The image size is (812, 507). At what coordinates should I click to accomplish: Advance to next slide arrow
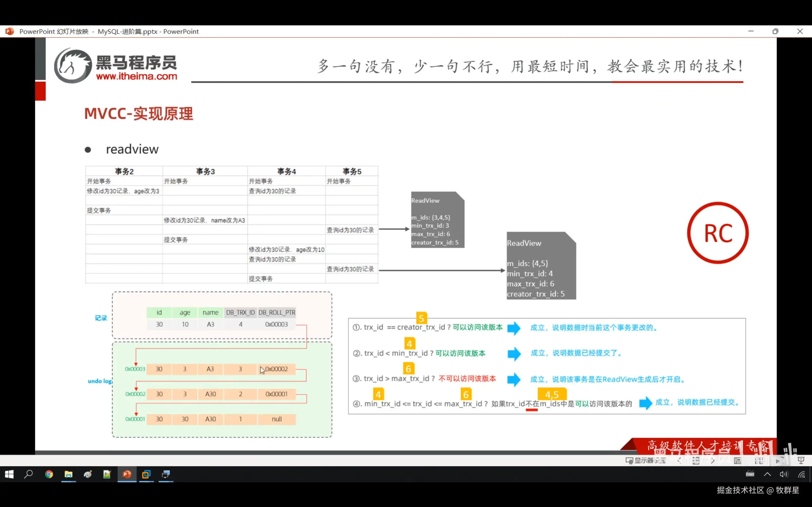pos(713,460)
